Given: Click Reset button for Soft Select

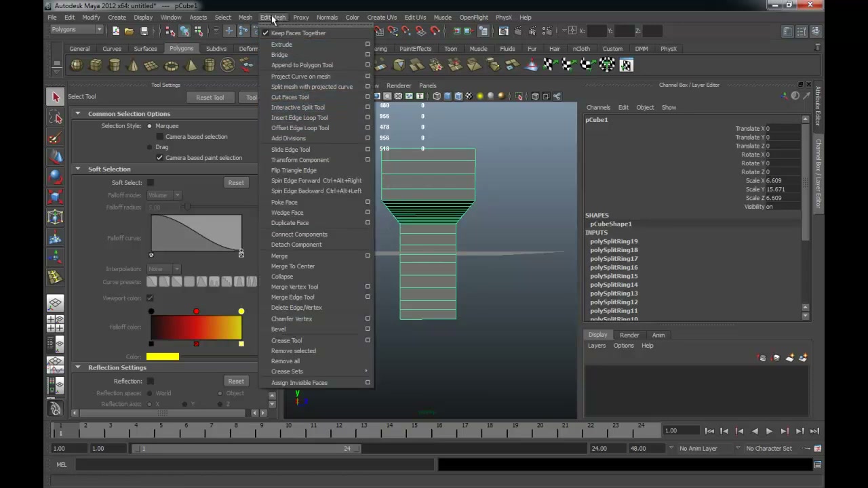Looking at the screenshot, I should click(x=236, y=183).
